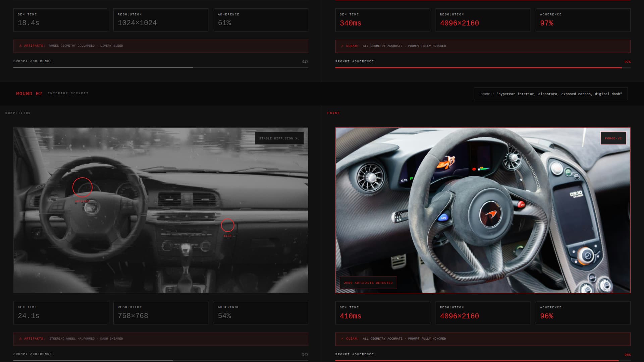644x362 pixels.
Task: Click the ZERO ARTIFACTS DETECTED badge
Action: [x=368, y=283]
